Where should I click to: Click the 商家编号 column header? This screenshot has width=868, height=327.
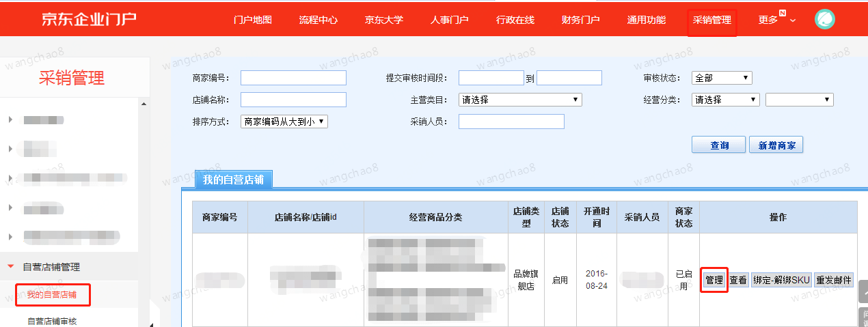click(x=220, y=217)
